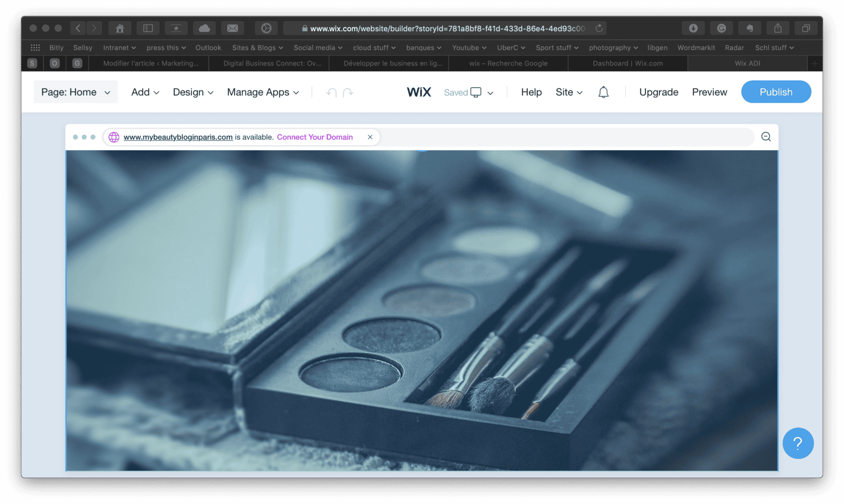
Task: Click the browser URL address field
Action: [444, 28]
